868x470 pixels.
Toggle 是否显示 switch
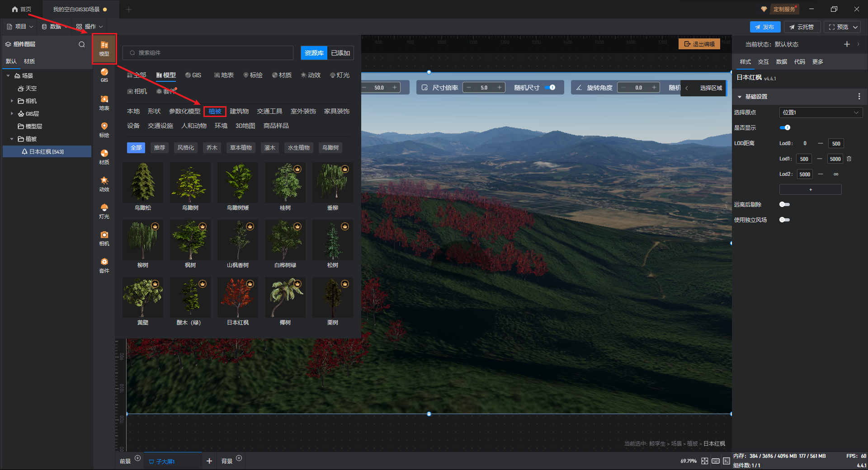coord(785,127)
